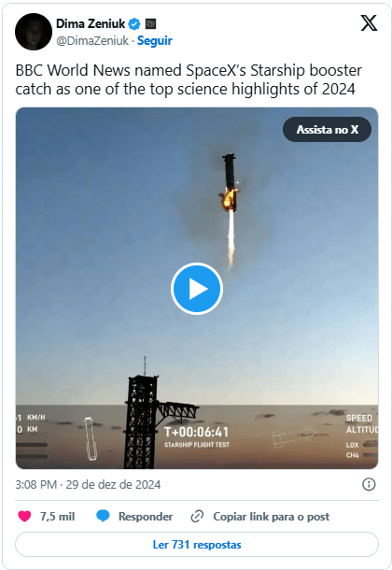The width and height of the screenshot is (392, 570).
Task: Click the blue verified badge icon
Action: pos(134,24)
